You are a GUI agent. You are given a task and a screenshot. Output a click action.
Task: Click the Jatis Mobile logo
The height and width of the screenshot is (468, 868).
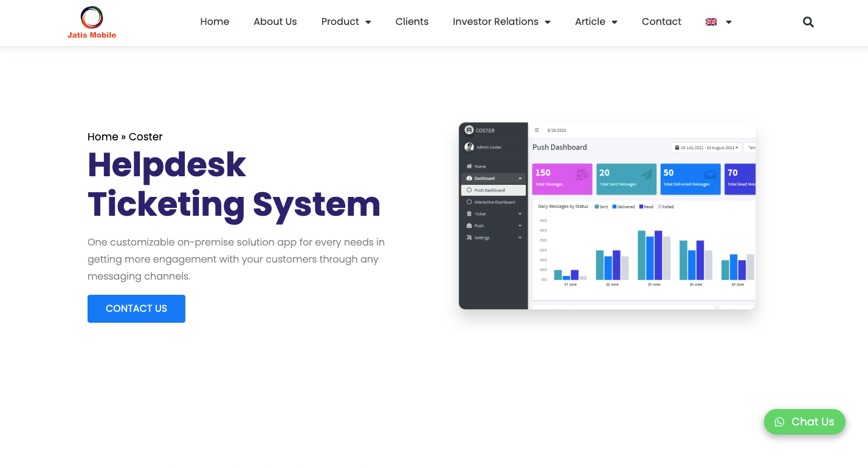pyautogui.click(x=91, y=22)
